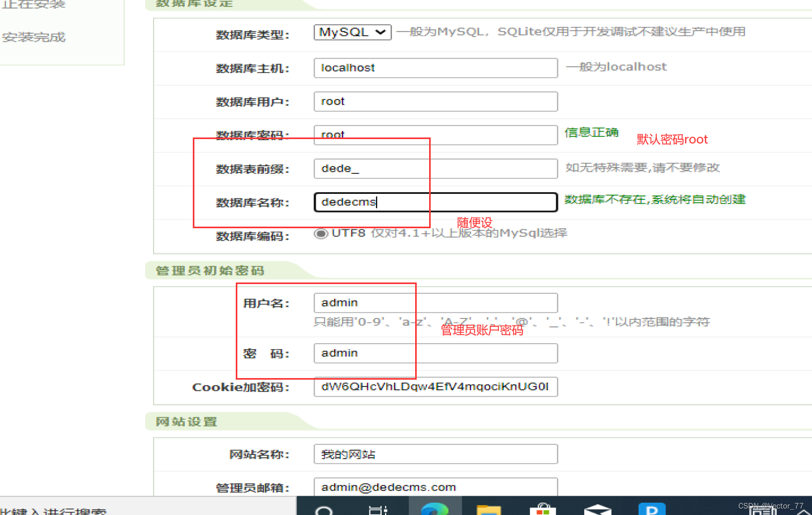812x515 pixels.
Task: Click the 信息正确 status message
Action: click(x=591, y=133)
